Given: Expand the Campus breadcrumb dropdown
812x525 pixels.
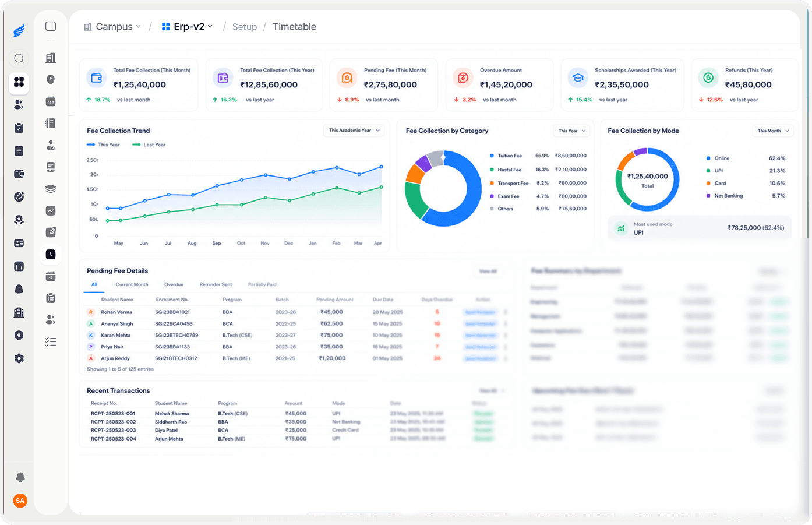Looking at the screenshot, I should point(112,27).
